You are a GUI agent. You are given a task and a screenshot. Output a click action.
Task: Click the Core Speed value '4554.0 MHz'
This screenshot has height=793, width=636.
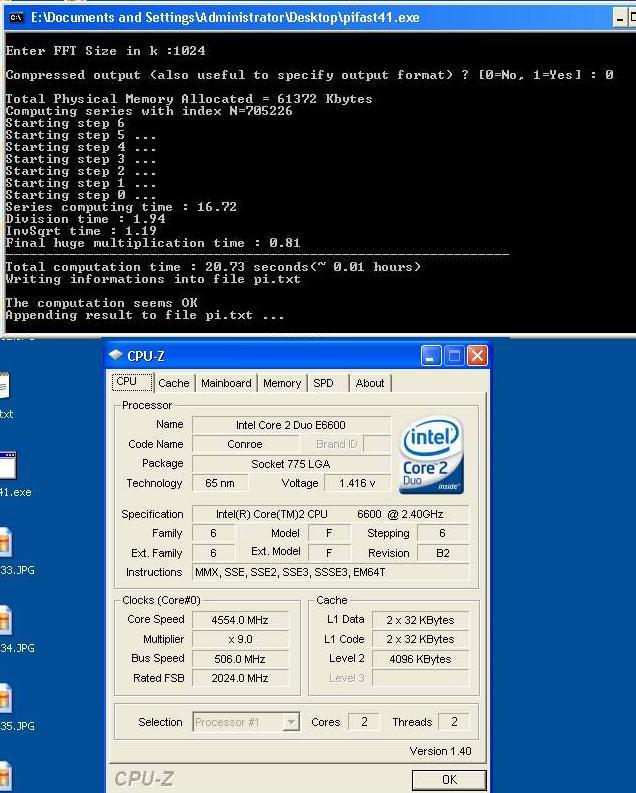[x=240, y=620]
